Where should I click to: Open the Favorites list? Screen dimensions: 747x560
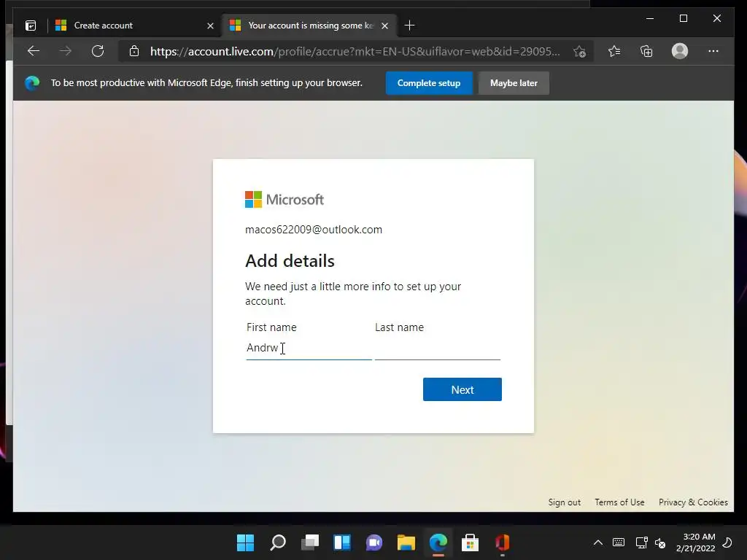614,51
